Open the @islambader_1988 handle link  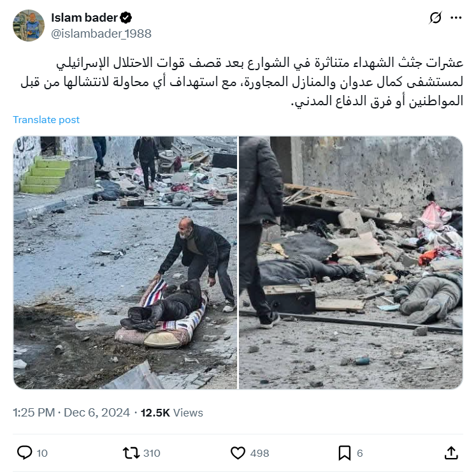pos(101,33)
